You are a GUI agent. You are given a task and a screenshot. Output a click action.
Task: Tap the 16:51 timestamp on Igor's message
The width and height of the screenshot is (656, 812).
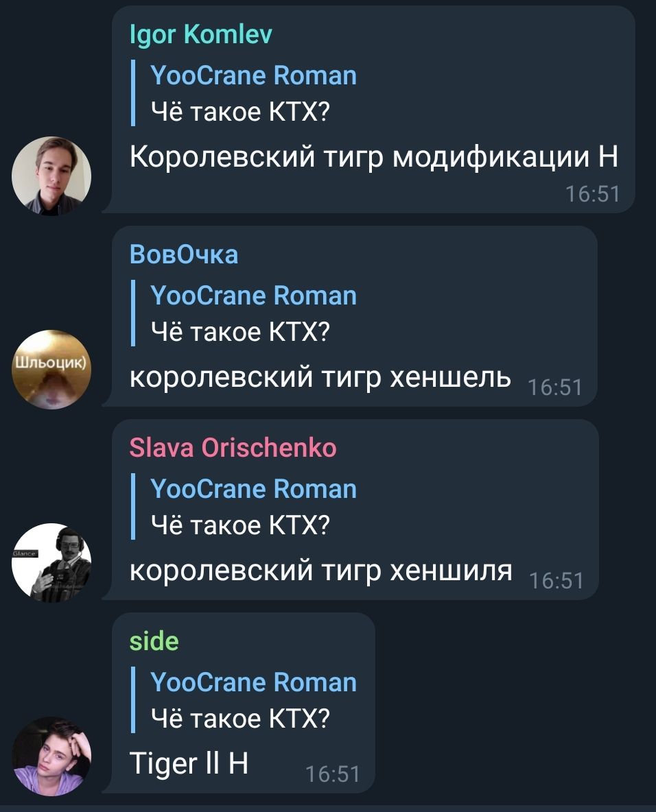pos(592,194)
